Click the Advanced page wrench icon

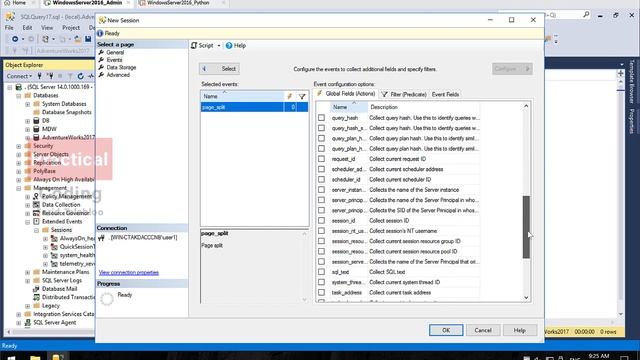(101, 75)
